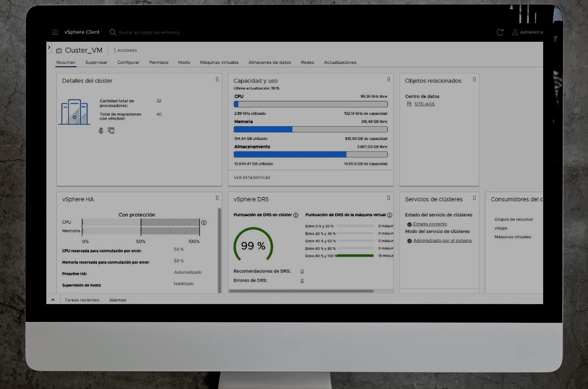Click the HA CPU protection bar
Viewport: 588px width, 389px height.
point(141,222)
